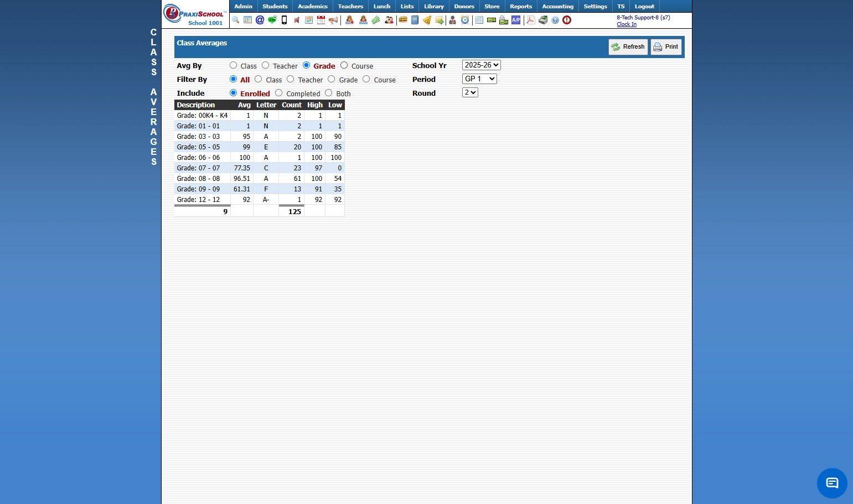Click the black mobile phone icon
The image size is (853, 504).
284,20
